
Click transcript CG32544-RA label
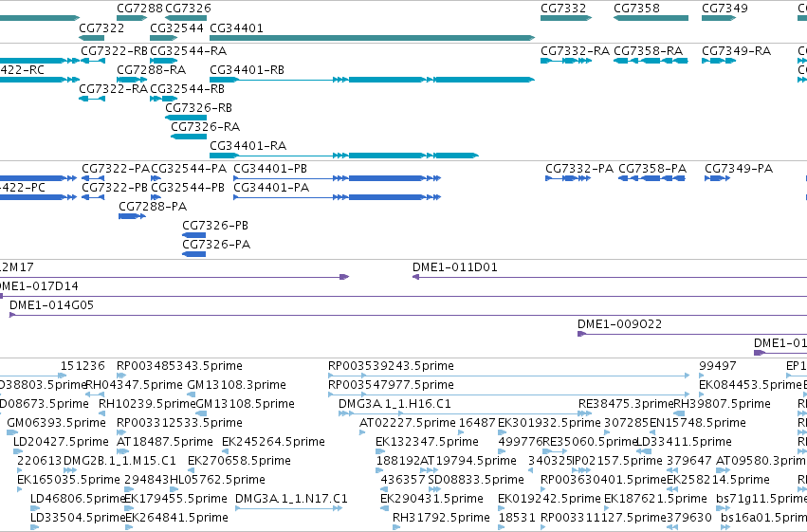(189, 50)
